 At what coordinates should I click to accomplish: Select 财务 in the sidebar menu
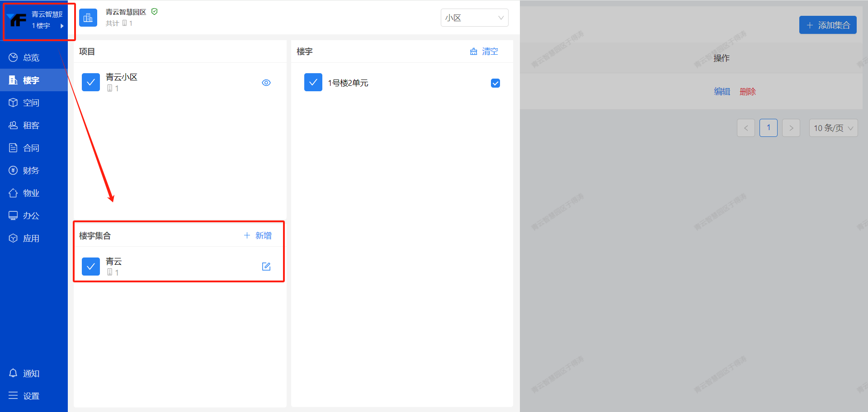pyautogui.click(x=31, y=170)
